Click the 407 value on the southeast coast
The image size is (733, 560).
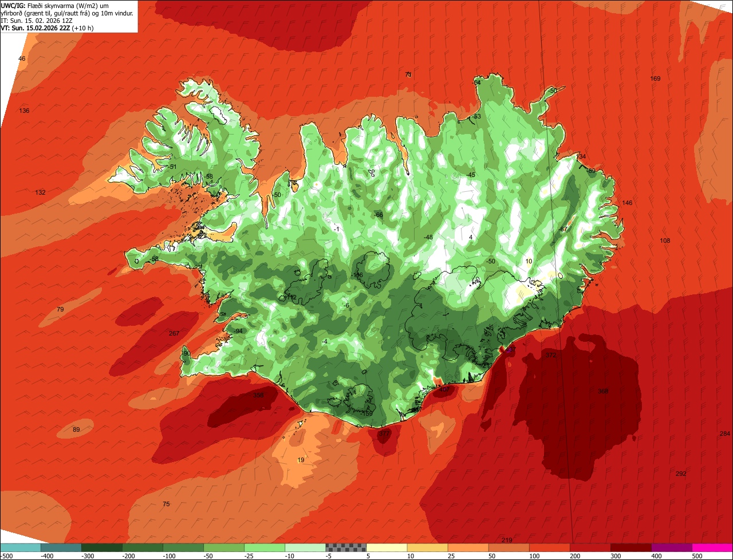[444, 389]
